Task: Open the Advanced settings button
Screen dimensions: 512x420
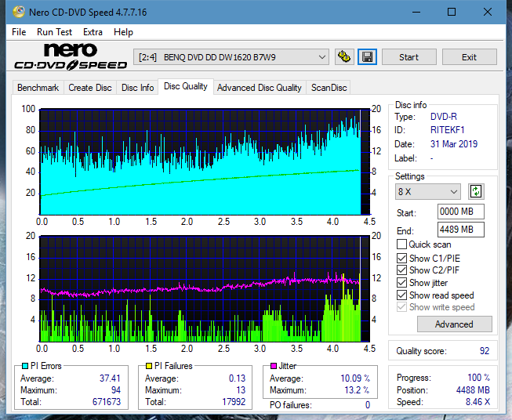Action: click(x=454, y=324)
